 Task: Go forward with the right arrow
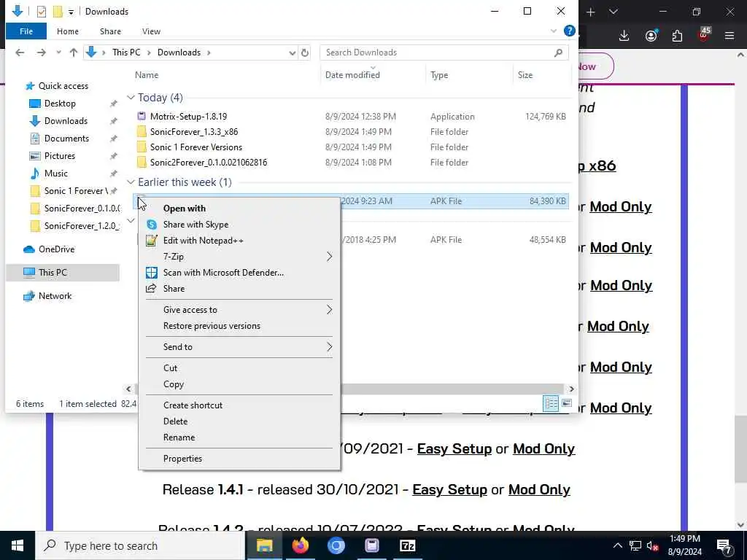tap(42, 52)
